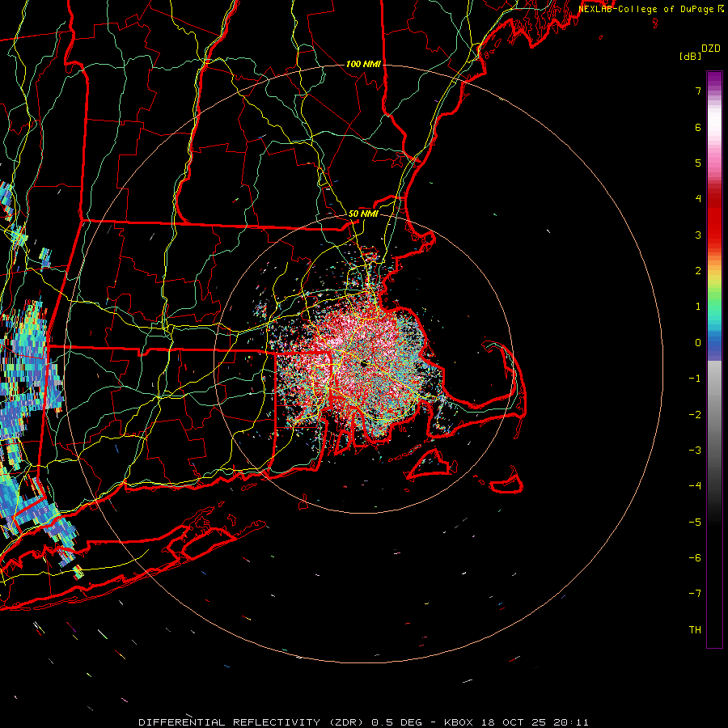Click the "2" value on the color scale

pyautogui.click(x=698, y=271)
